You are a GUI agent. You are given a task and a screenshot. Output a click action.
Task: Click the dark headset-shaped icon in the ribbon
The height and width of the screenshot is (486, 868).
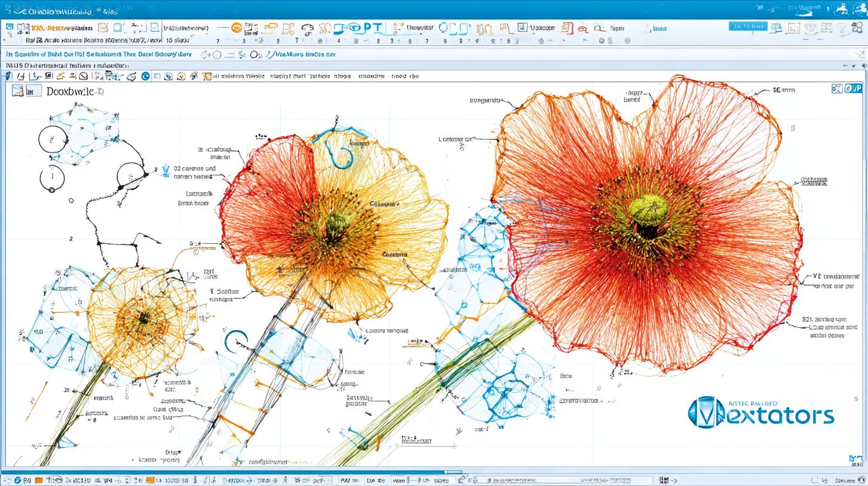coord(308,29)
